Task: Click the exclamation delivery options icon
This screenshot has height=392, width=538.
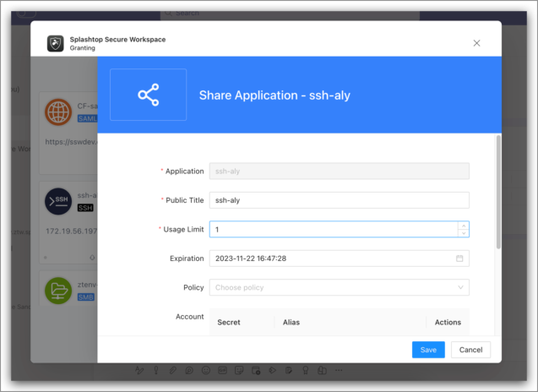Action: (156, 370)
